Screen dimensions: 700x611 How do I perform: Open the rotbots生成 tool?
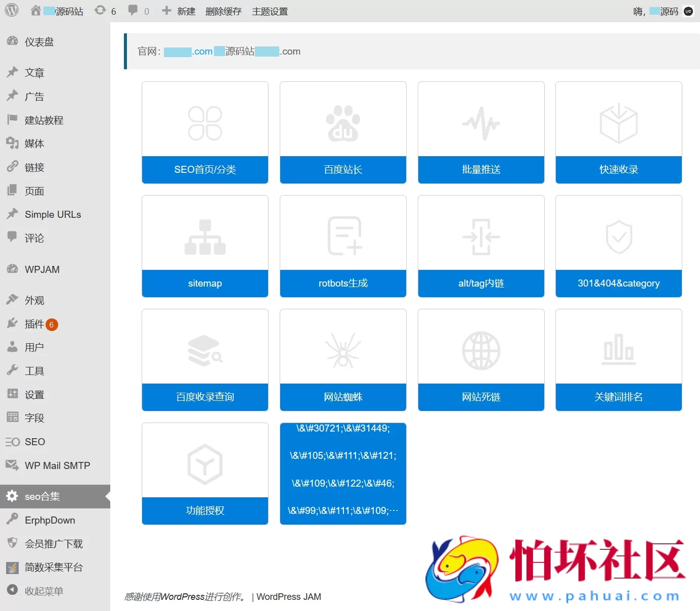click(x=343, y=284)
